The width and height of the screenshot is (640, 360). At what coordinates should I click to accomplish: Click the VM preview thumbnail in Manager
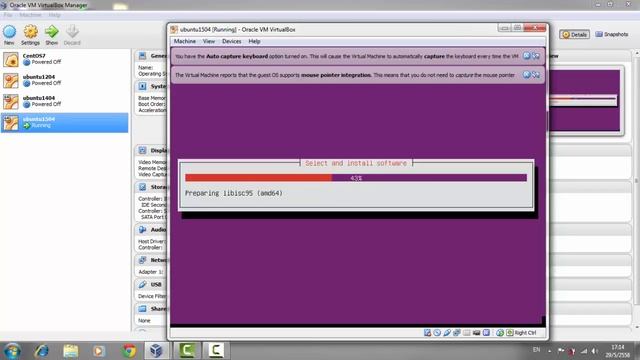tap(584, 100)
